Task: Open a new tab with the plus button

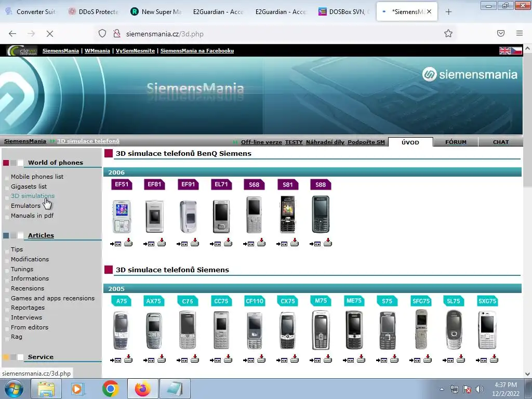Action: (x=448, y=12)
